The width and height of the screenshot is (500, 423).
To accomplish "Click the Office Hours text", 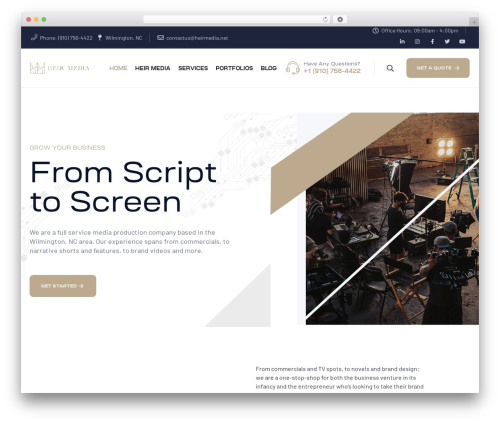I will (420, 31).
